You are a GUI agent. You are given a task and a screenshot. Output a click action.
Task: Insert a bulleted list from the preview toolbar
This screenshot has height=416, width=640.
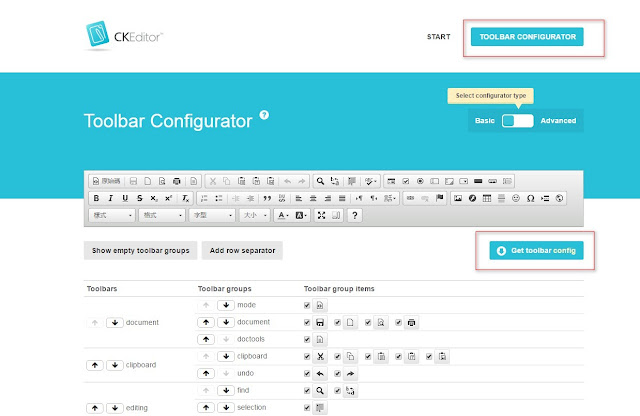pos(219,198)
